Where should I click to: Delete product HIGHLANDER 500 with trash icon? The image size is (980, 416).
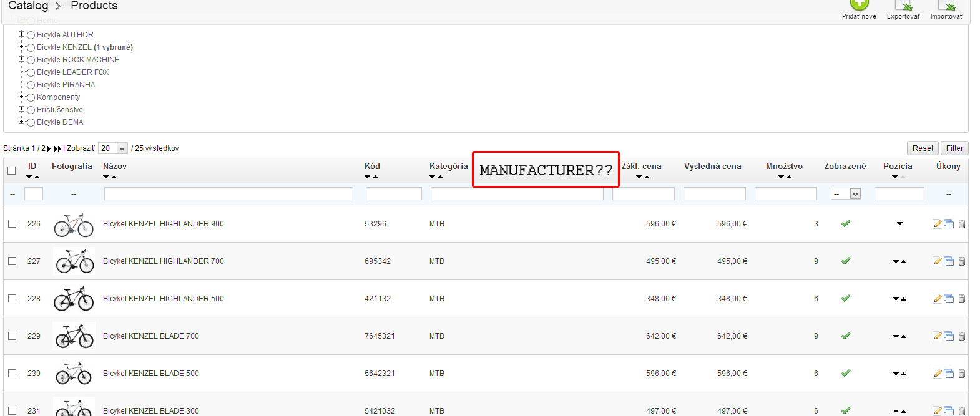coord(962,299)
